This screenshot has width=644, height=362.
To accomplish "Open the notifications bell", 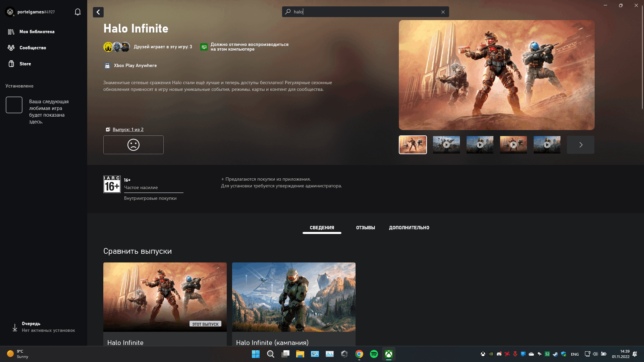I will click(77, 12).
